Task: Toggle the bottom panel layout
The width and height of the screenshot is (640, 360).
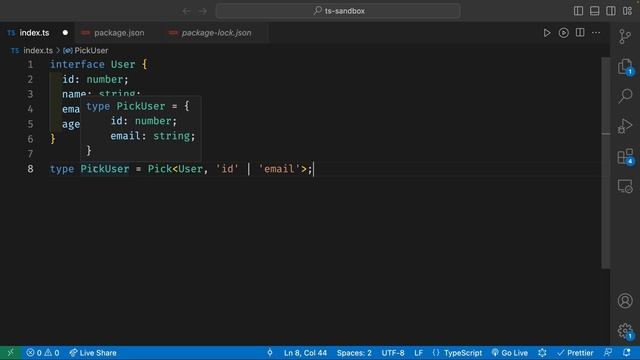Action: tap(594, 11)
